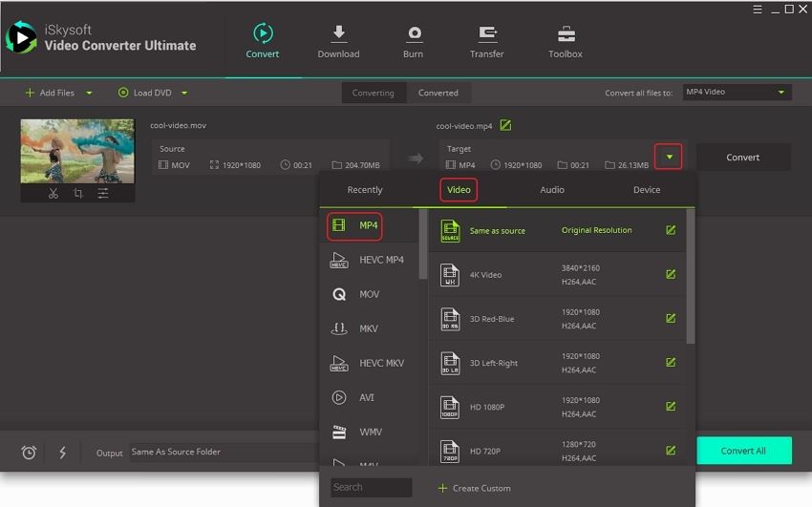
Task: Click the crop icon under video thumbnail
Action: (x=77, y=194)
